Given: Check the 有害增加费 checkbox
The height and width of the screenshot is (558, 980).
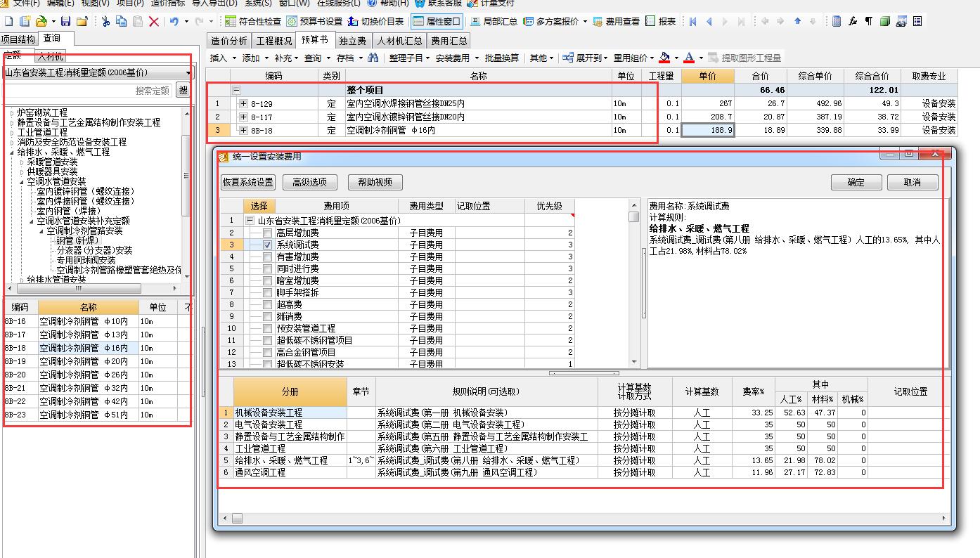Looking at the screenshot, I should click(x=267, y=257).
